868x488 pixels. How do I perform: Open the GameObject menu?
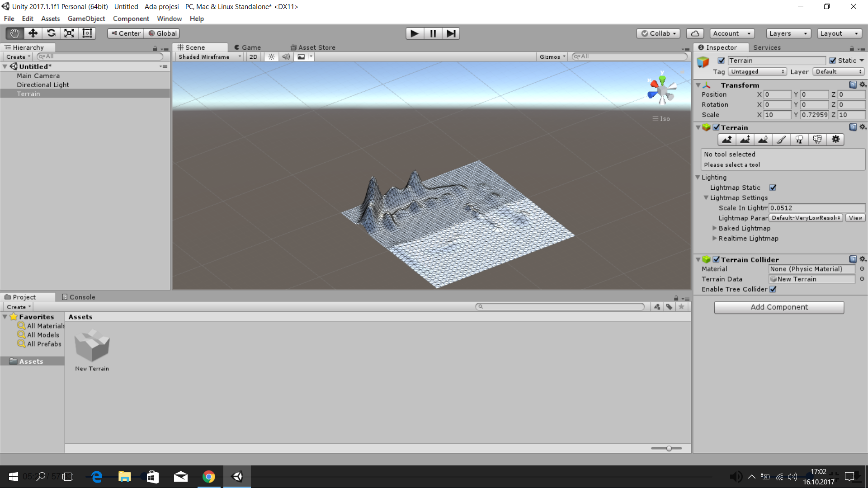[x=86, y=19]
